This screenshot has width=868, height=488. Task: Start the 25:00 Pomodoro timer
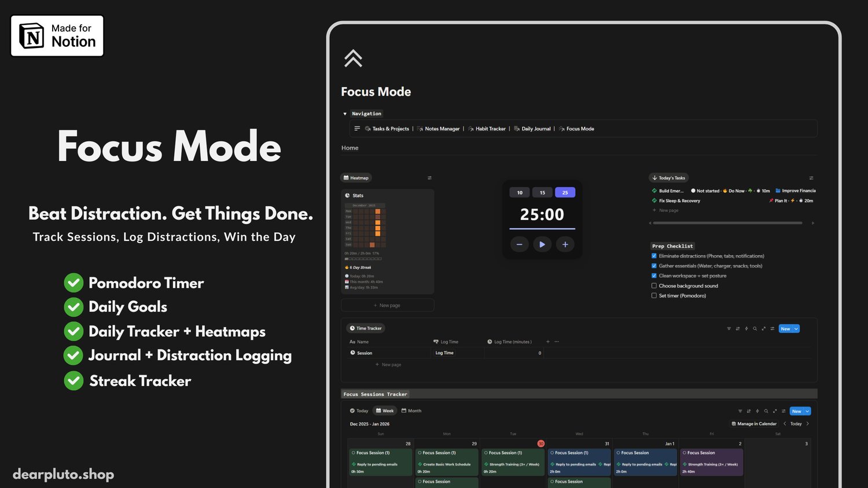coord(542,244)
